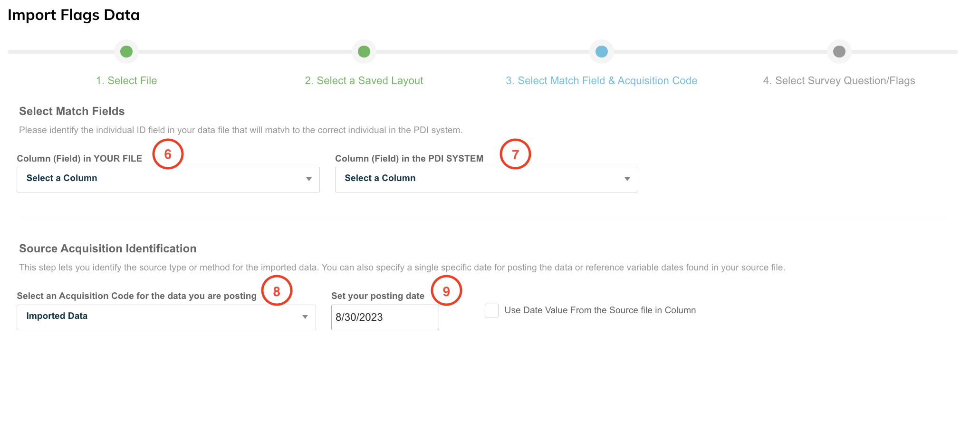Click the green step 2 progress circle
This screenshot has width=980, height=422.
coord(364,51)
